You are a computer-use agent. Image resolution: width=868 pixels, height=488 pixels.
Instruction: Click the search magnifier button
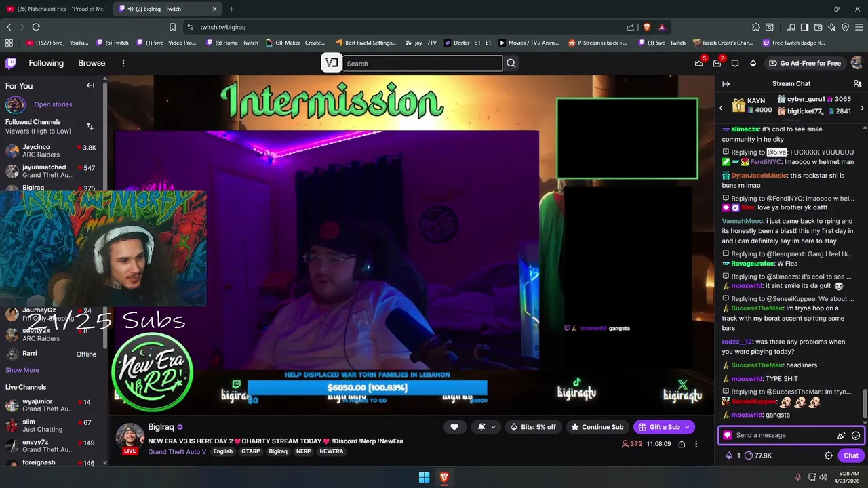(x=511, y=63)
